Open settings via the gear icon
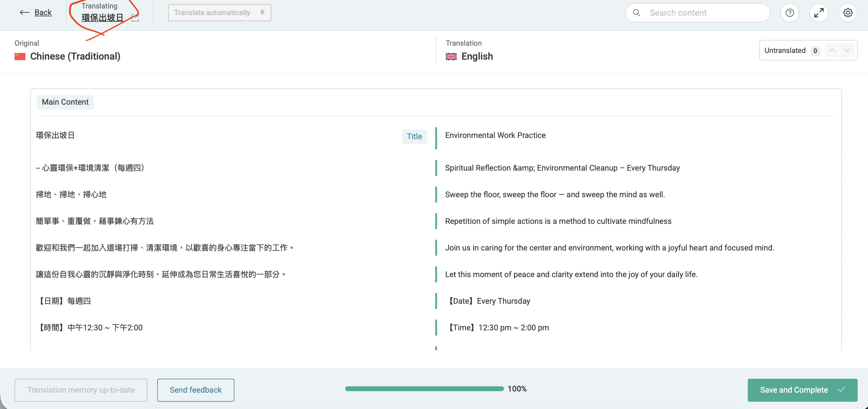This screenshot has height=409, width=868. [x=847, y=13]
